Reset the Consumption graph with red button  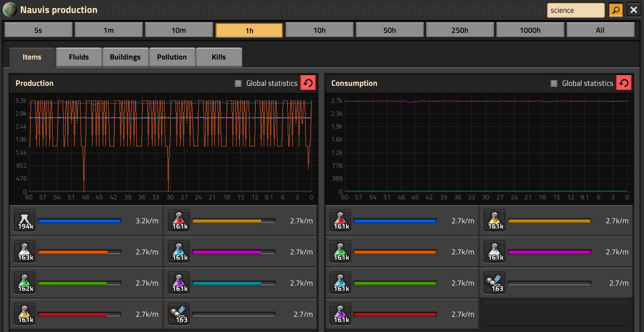pyautogui.click(x=624, y=83)
